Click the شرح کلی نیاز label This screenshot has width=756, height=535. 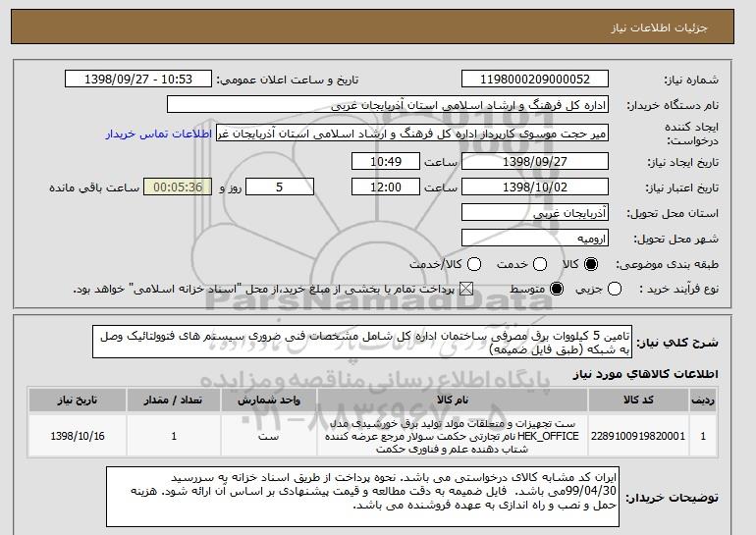tap(677, 343)
